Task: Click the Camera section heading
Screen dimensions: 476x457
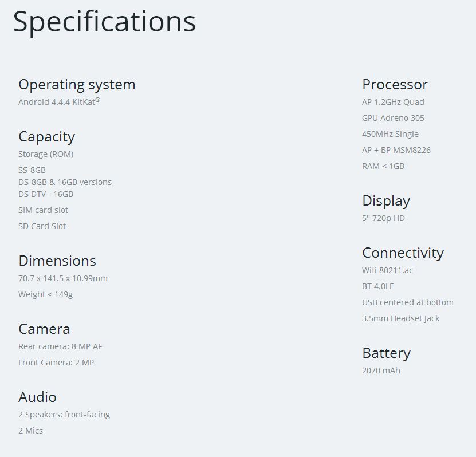Action: [x=44, y=329]
